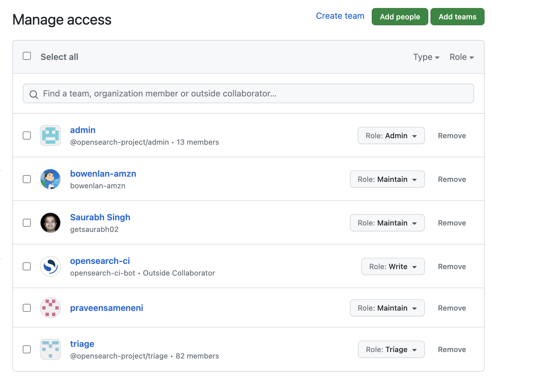Viewport: 535px width, 392px height.
Task: Click the opensearch-ci bot avatar
Action: click(50, 266)
